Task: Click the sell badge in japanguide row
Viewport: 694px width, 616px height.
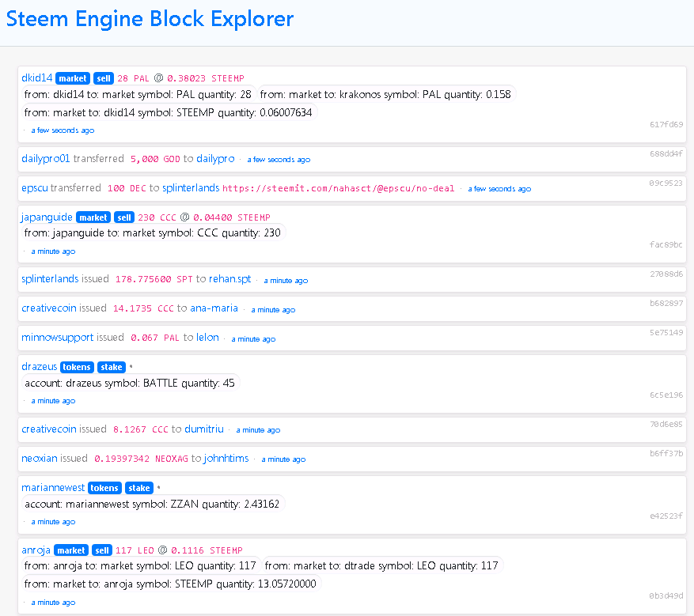Action: [124, 217]
